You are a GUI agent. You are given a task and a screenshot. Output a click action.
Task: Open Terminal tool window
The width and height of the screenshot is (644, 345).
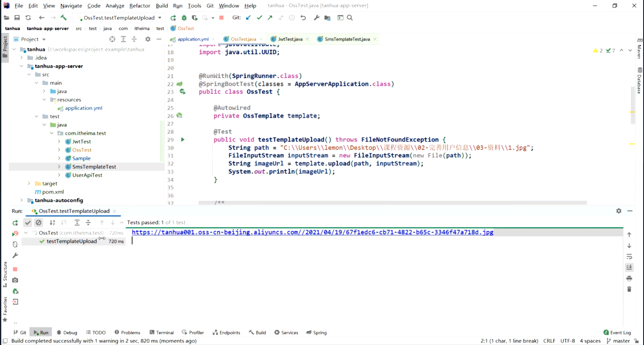point(161,332)
